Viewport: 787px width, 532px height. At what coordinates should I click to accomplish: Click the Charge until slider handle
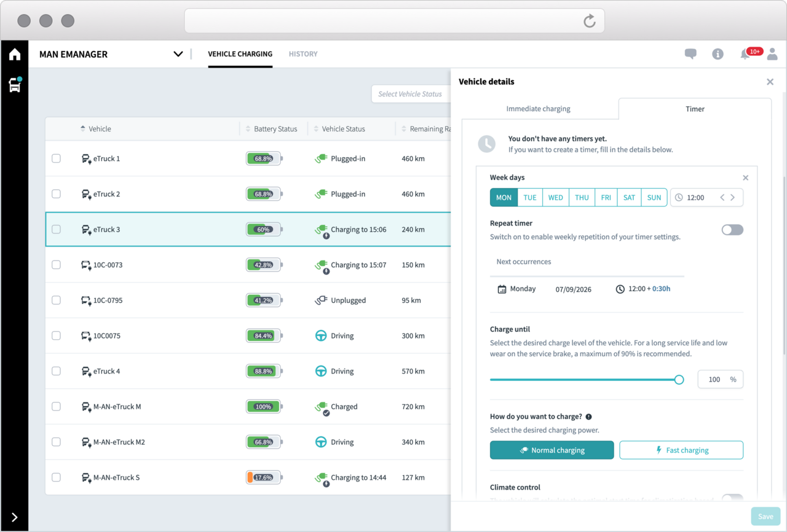coord(679,380)
